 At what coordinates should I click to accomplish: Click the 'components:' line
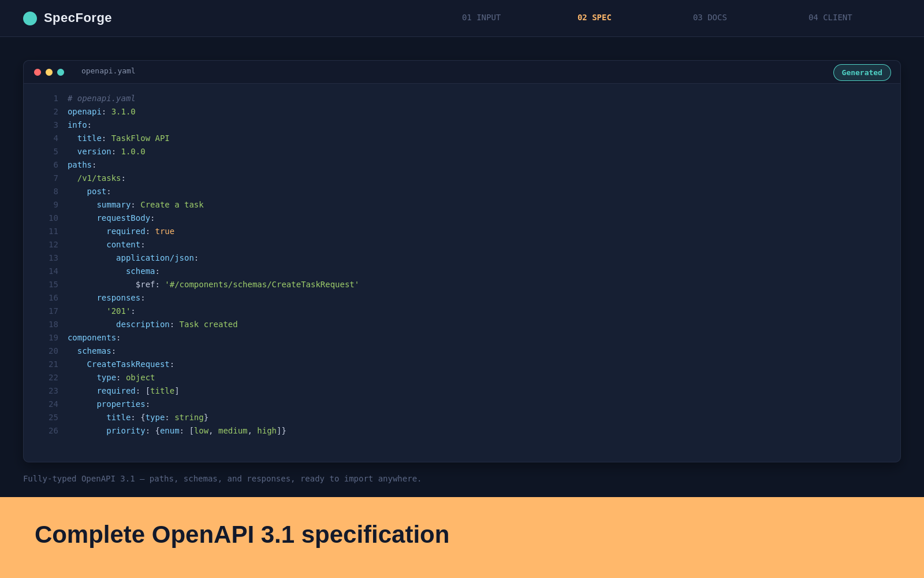coord(94,338)
